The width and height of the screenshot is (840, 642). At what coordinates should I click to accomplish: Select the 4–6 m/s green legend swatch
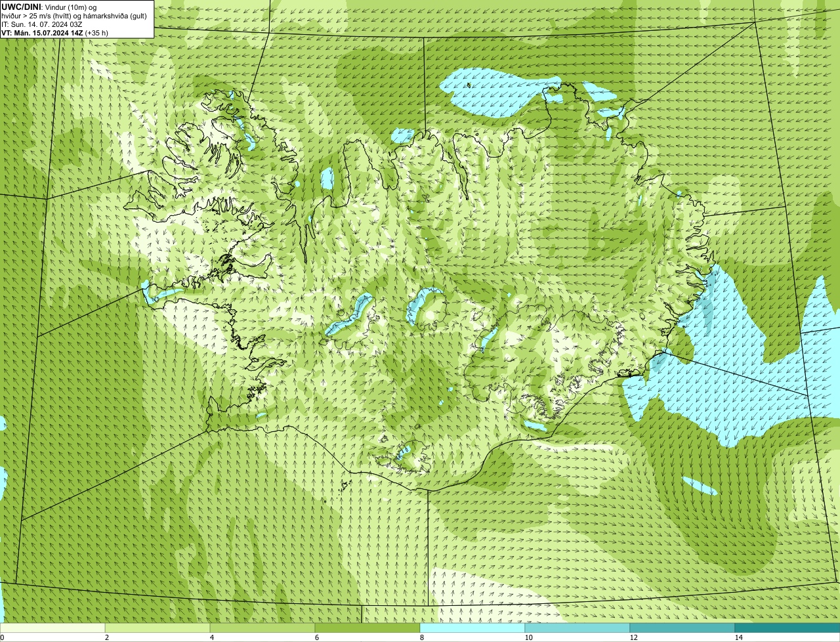click(x=262, y=628)
